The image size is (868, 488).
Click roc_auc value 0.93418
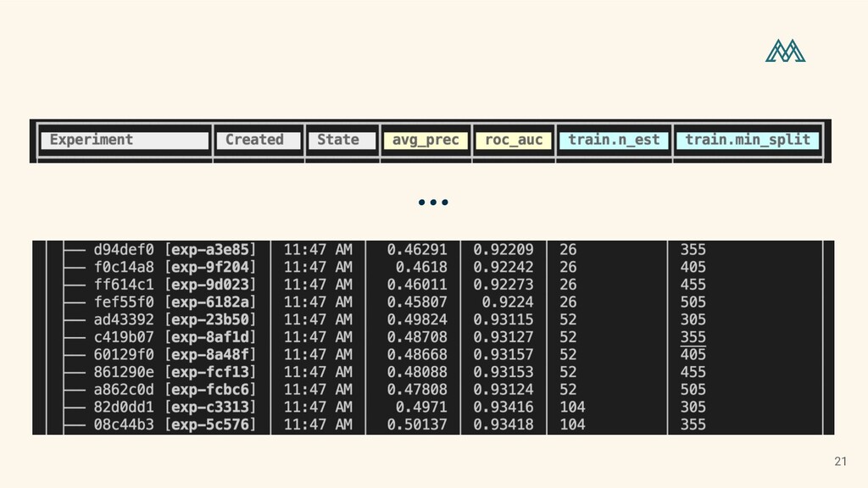point(504,425)
